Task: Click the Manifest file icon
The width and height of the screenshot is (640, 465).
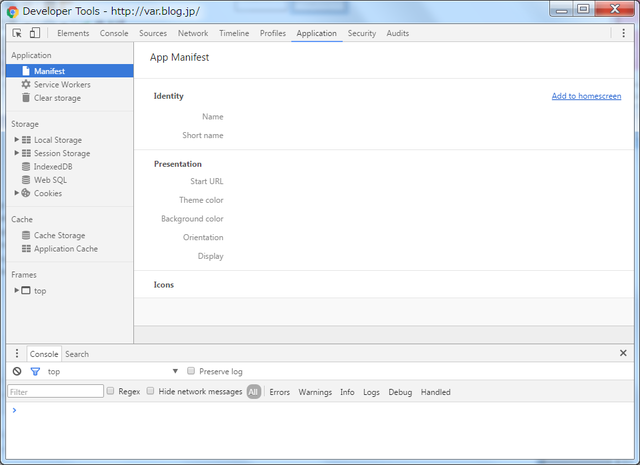Action: (x=26, y=71)
